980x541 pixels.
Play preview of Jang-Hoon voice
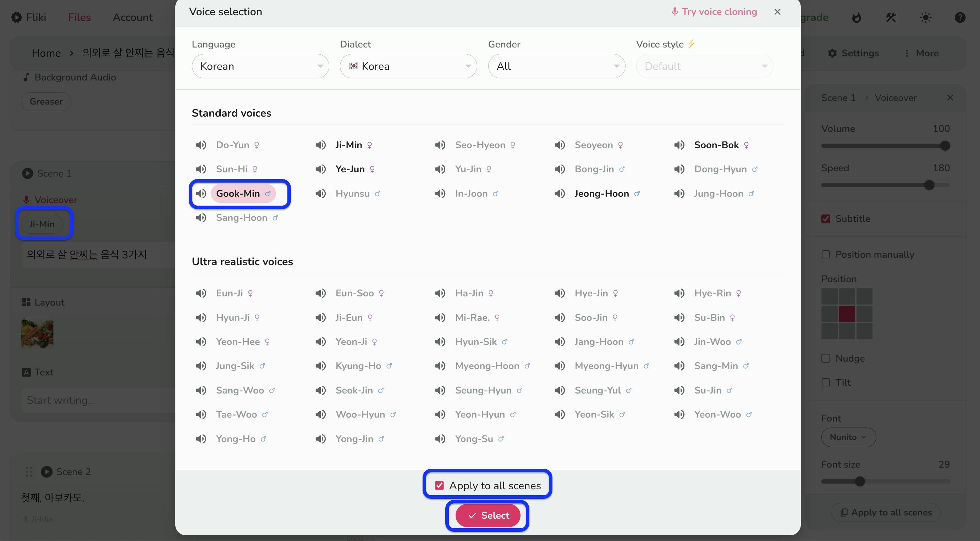point(560,342)
